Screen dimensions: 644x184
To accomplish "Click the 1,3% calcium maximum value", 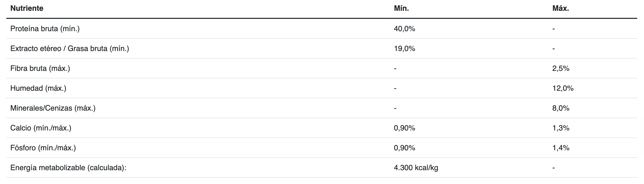I will 561,128.
